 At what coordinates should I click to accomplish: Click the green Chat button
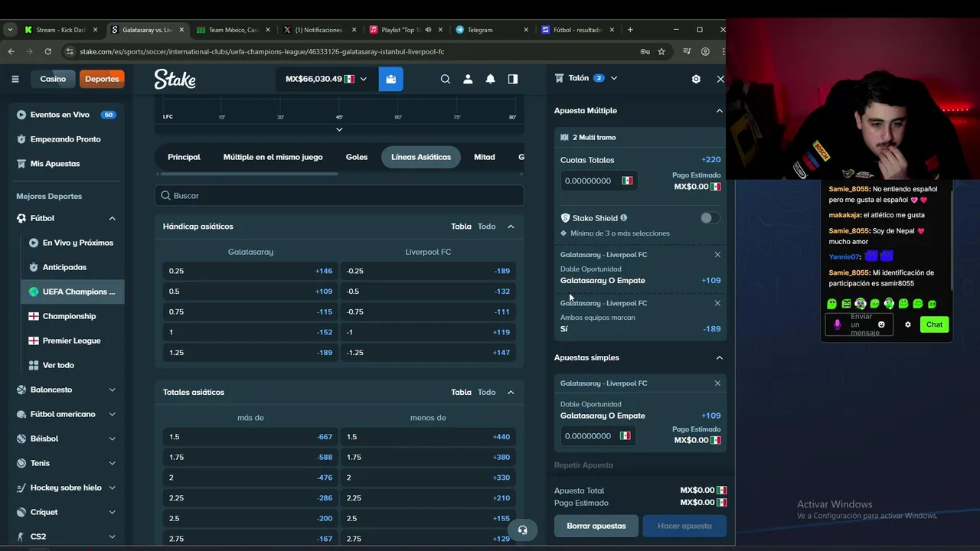[934, 324]
